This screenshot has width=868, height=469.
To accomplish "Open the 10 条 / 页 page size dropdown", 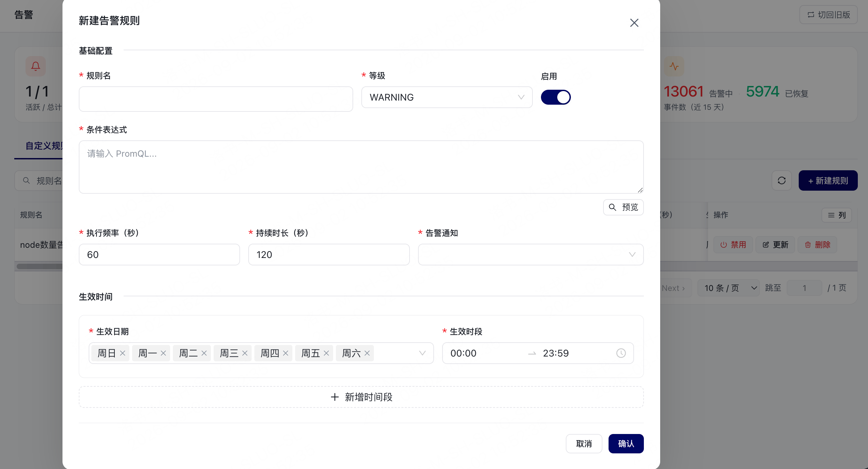I will pos(728,288).
